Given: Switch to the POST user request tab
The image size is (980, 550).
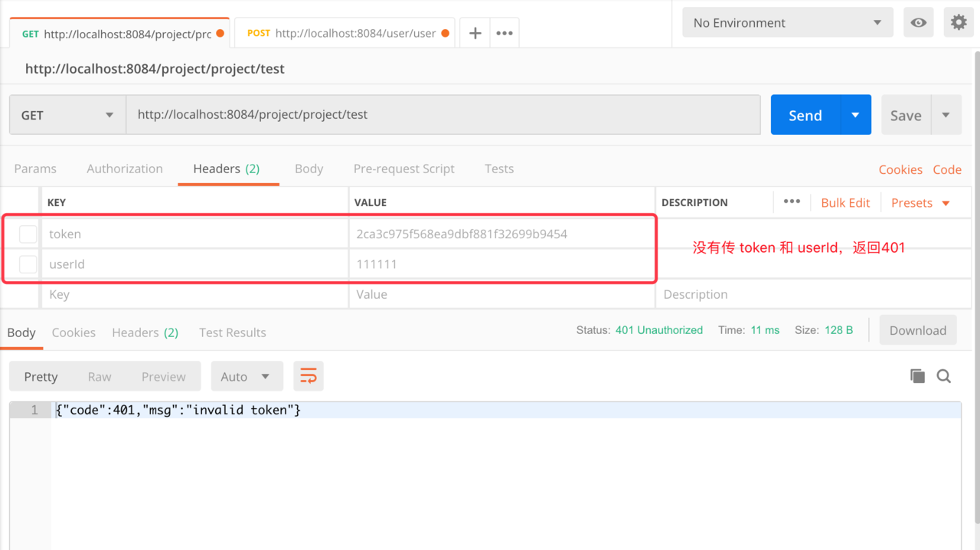Looking at the screenshot, I should (345, 34).
